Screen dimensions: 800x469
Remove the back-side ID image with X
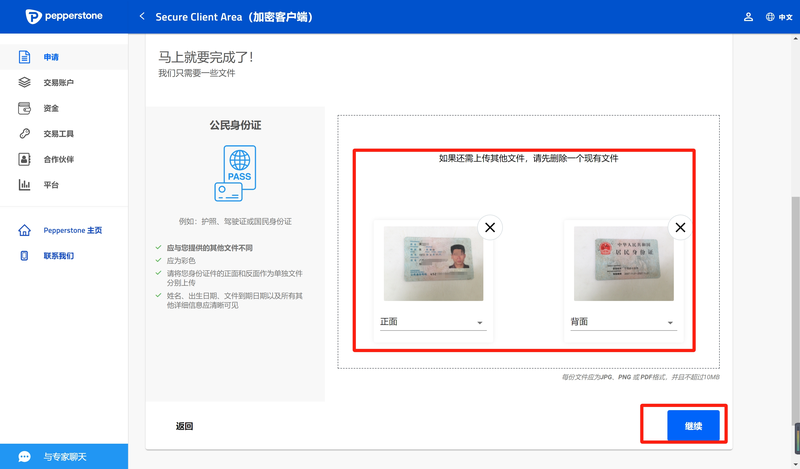[x=680, y=228]
